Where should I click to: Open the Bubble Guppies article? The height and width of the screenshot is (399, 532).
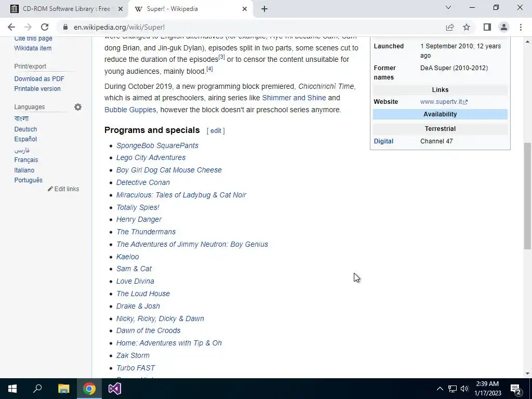[x=130, y=110]
